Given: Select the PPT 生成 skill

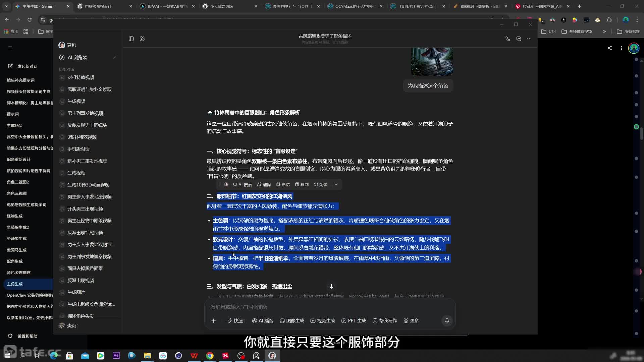Looking at the screenshot, I should click(354, 321).
